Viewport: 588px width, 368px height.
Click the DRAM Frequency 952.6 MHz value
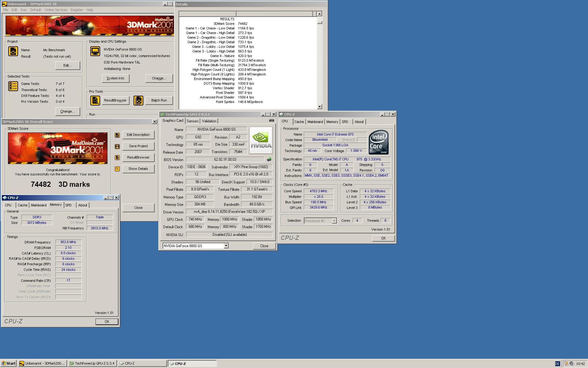point(68,242)
